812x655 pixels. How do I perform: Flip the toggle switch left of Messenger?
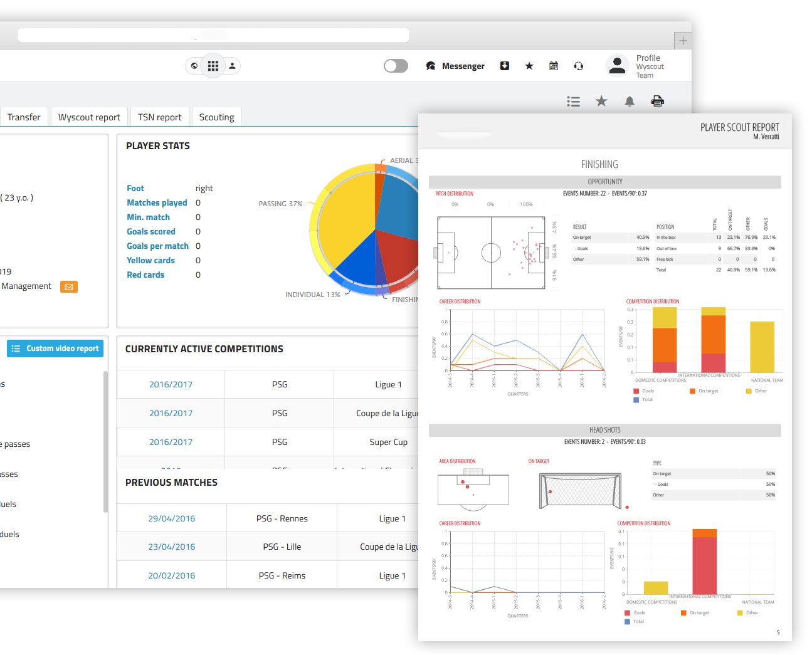(396, 65)
